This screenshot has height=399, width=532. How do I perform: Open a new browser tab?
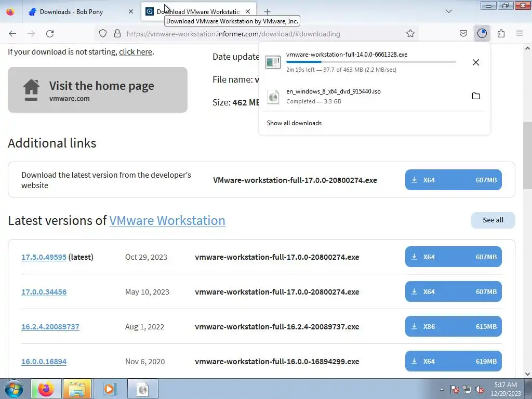coord(268,12)
